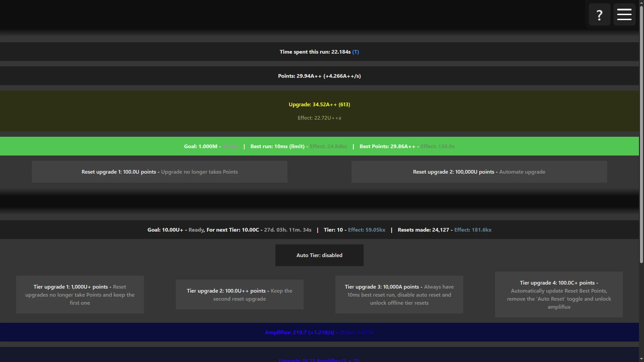Click the green reset Goal 1.000M bar
The height and width of the screenshot is (362, 644).
319,146
